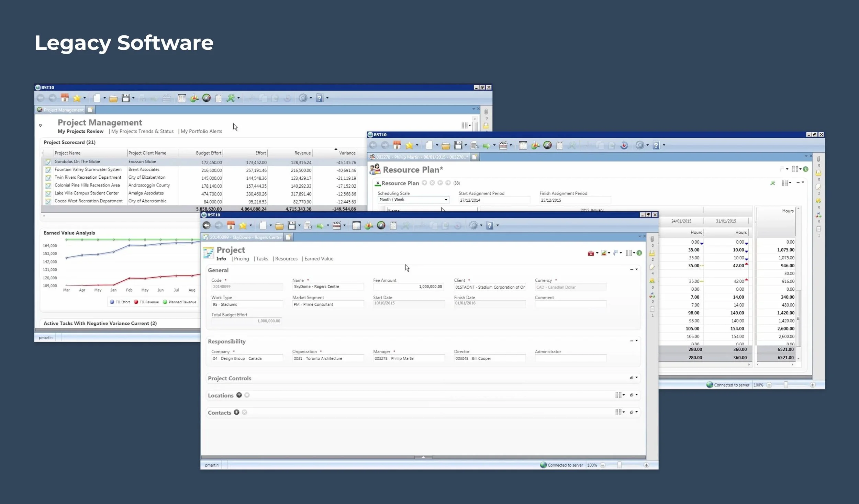The height and width of the screenshot is (504, 859).
Task: Switch to the Pricing tab
Action: pyautogui.click(x=241, y=259)
